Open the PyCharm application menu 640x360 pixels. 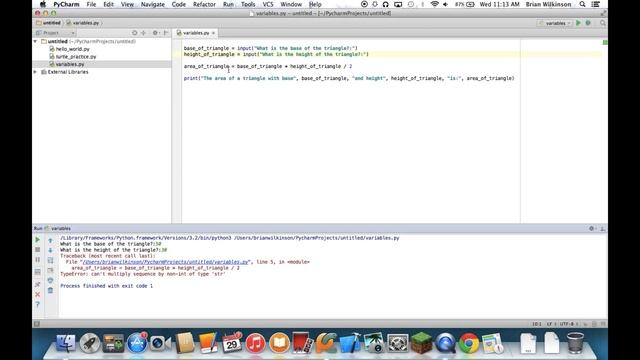pos(66,4)
